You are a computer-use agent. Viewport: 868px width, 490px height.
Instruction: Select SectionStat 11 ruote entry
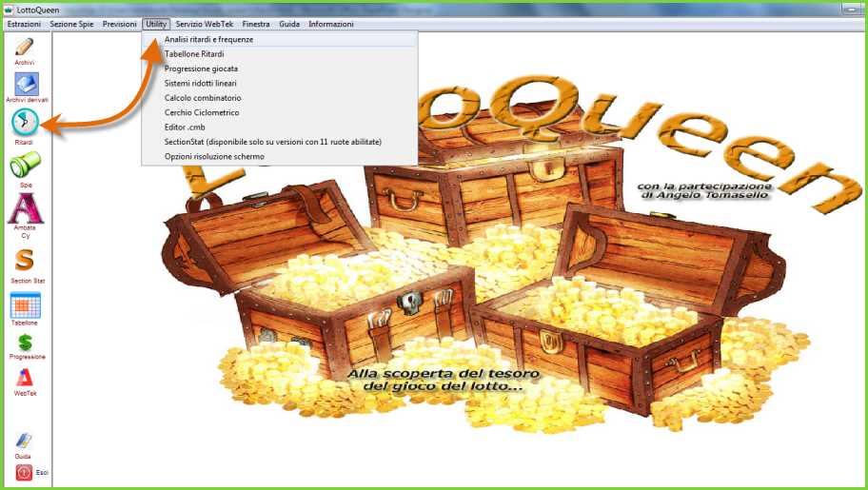[x=280, y=142]
